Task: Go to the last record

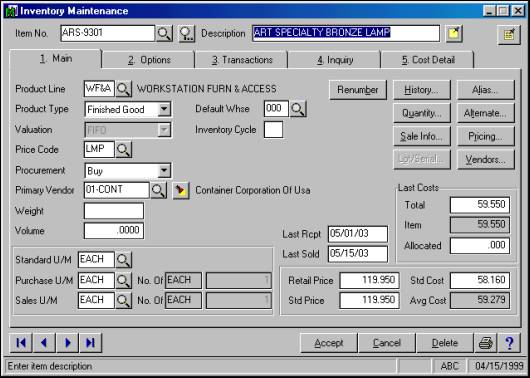Action: pos(91,343)
